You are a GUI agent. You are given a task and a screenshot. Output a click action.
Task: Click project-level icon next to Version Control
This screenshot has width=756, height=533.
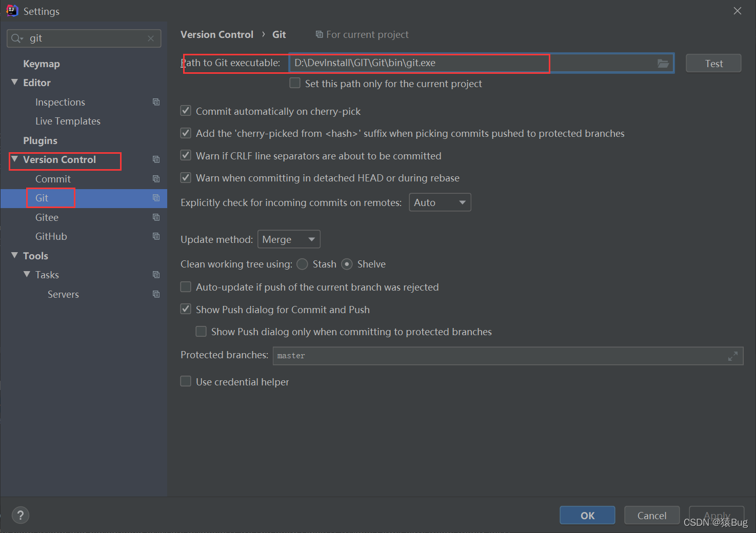click(x=156, y=159)
